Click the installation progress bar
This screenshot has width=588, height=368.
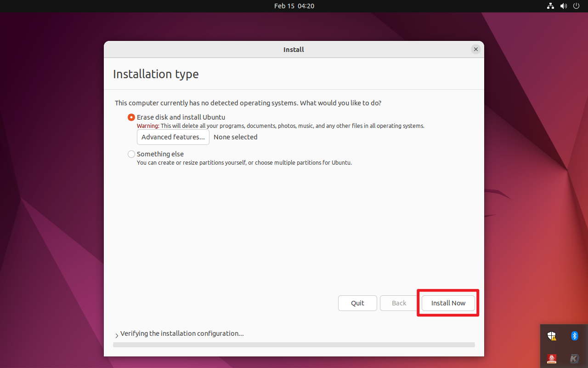294,345
